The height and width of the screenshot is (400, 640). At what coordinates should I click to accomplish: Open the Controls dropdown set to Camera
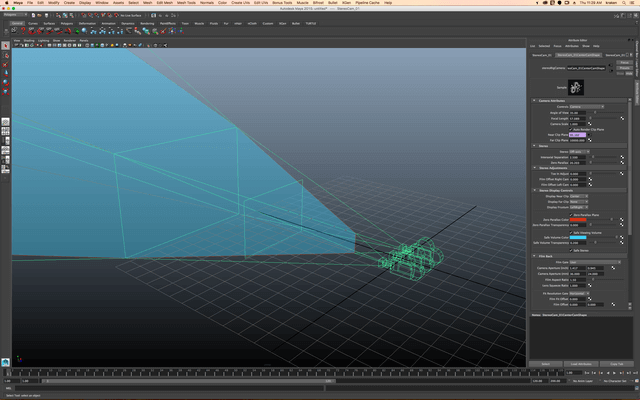pyautogui.click(x=587, y=107)
